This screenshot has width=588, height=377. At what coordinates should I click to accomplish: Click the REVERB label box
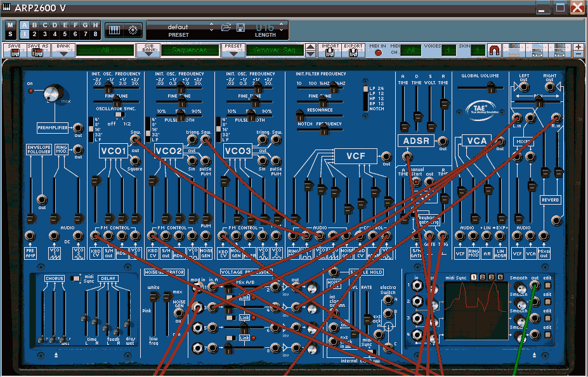coord(550,200)
